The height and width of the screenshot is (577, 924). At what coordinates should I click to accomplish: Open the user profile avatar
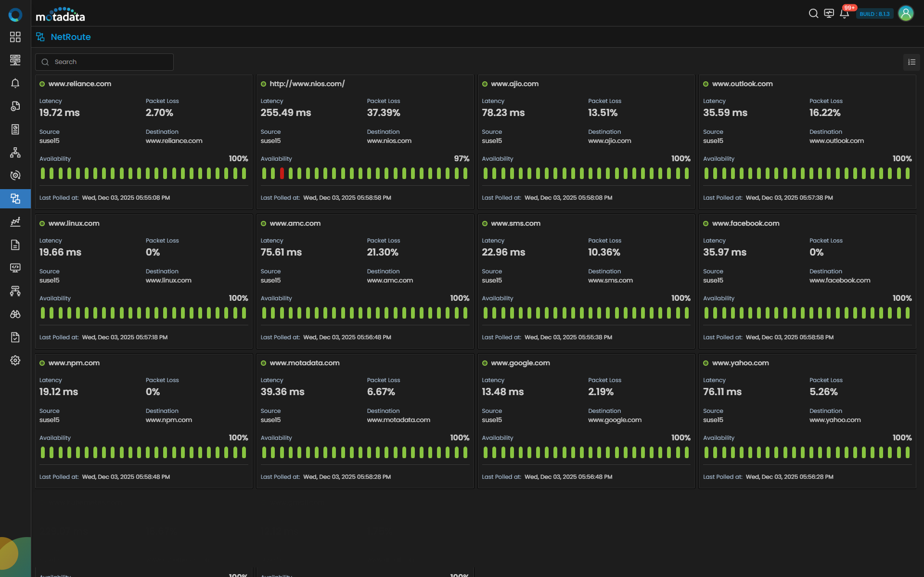click(906, 13)
